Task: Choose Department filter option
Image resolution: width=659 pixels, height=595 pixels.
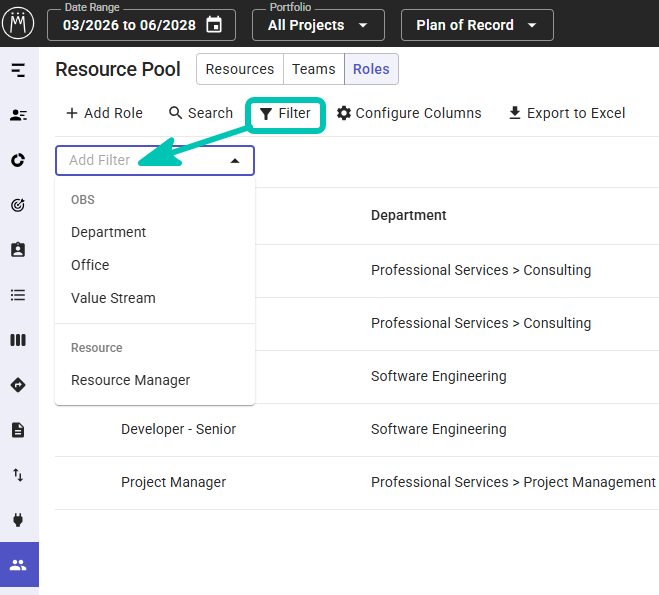Action: coord(155,232)
